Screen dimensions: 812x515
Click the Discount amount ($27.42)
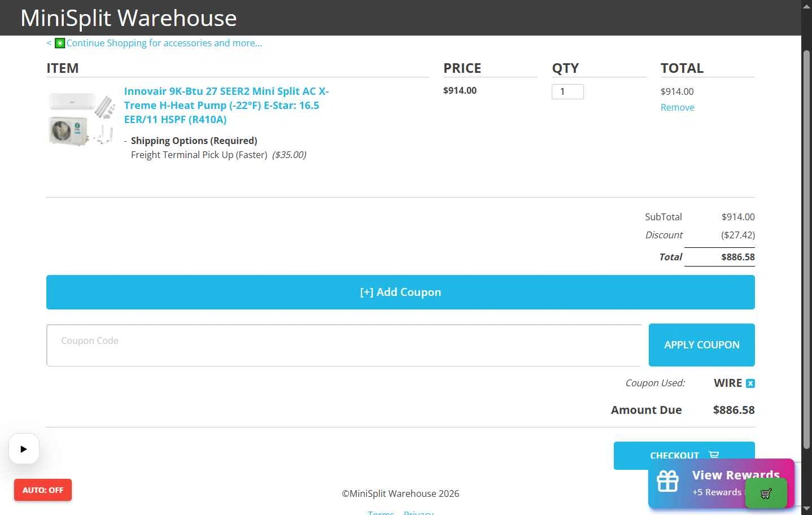pyautogui.click(x=737, y=235)
